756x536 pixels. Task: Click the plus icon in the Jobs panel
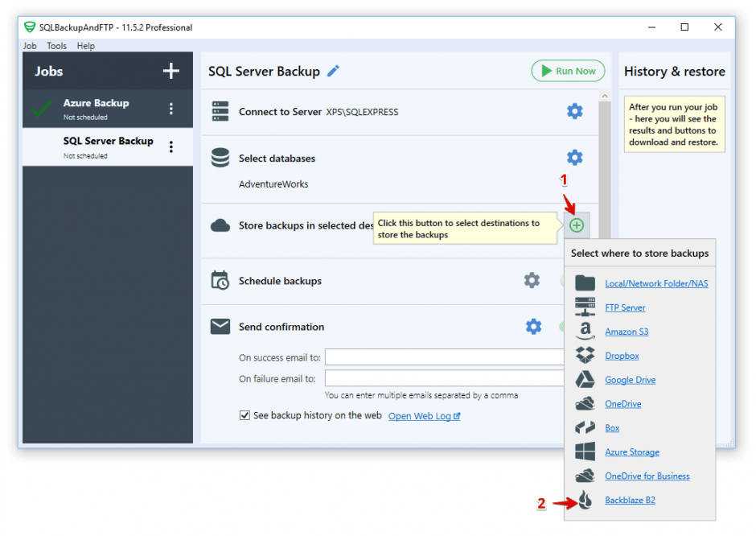point(171,71)
